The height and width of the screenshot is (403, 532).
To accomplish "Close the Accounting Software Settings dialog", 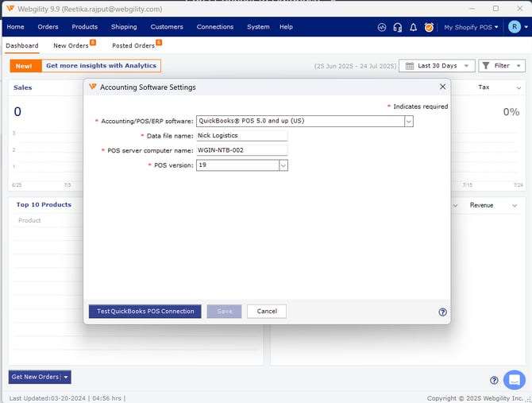I will (442, 87).
